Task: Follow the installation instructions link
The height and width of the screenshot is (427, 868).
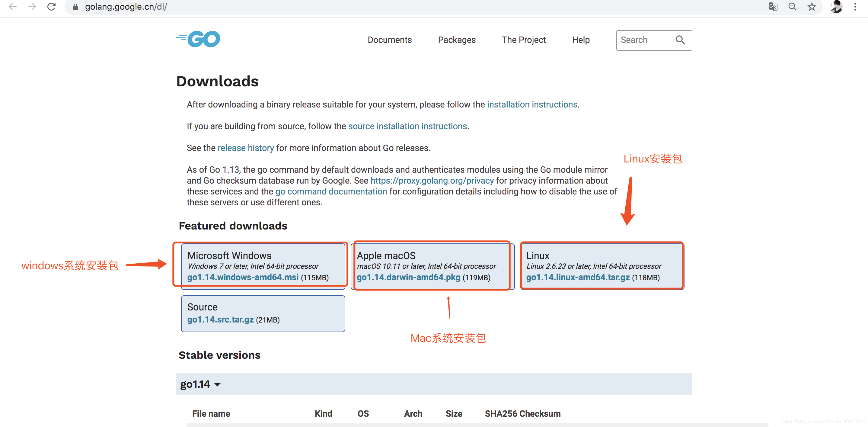Action: pyautogui.click(x=532, y=104)
